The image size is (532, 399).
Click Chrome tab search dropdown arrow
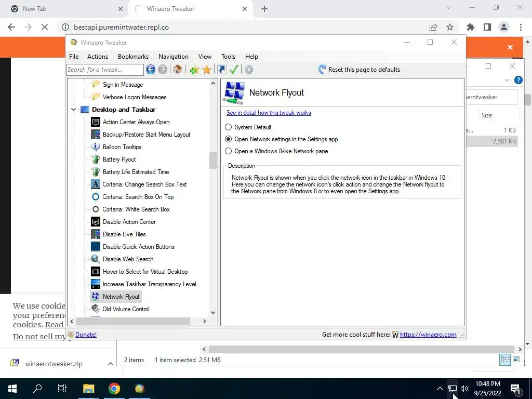click(x=448, y=7)
